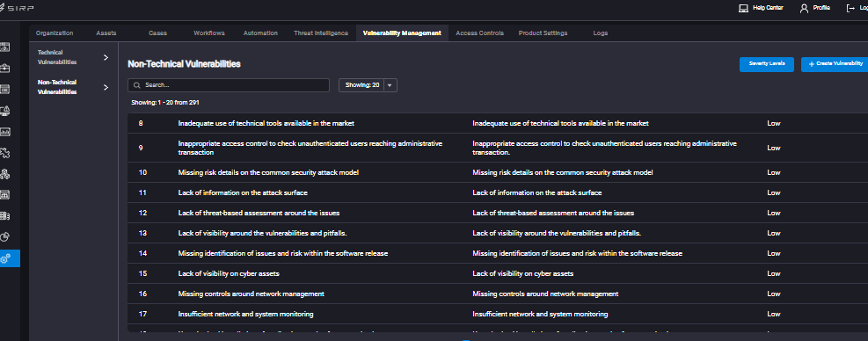Click the Create Vulnerability button

coord(835,64)
